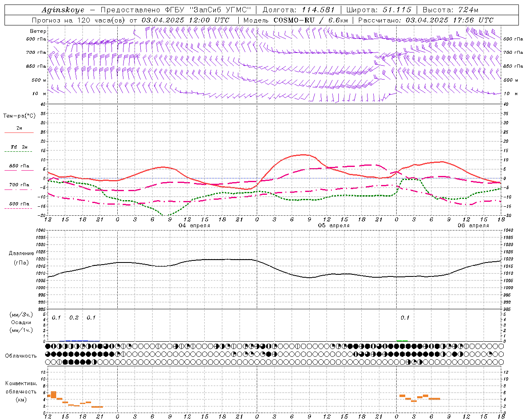Click the solid line sample under "2м" legend
This screenshot has height=420, width=525.
point(19,133)
